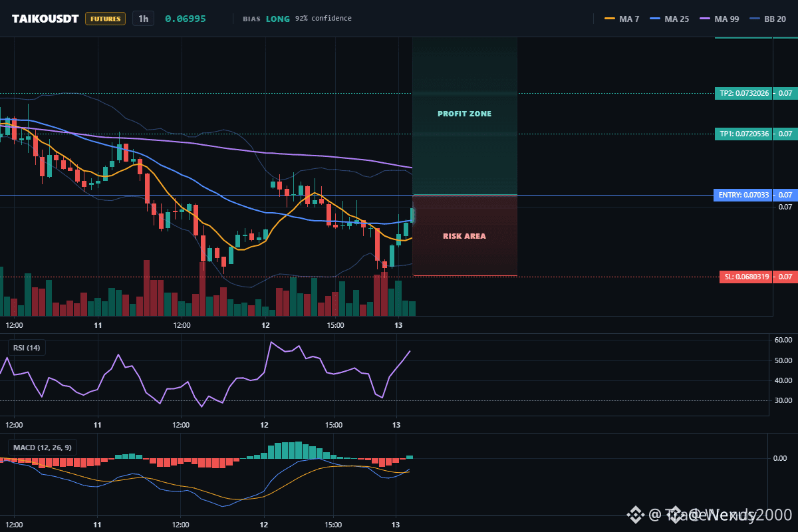This screenshot has height=532, width=798.
Task: Click the TAIKOUSDT symbol title
Action: point(46,19)
